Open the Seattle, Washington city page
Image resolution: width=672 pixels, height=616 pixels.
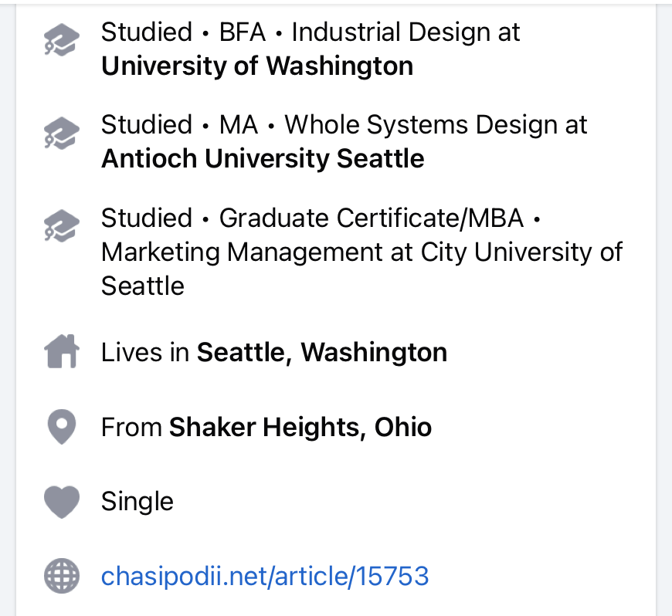tap(322, 353)
